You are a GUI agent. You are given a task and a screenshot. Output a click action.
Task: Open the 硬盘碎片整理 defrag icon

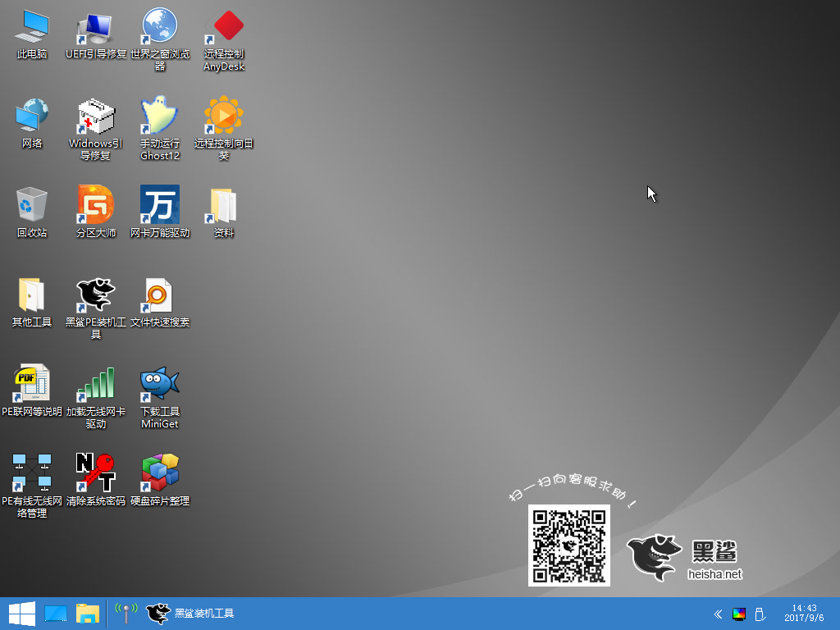[x=160, y=473]
